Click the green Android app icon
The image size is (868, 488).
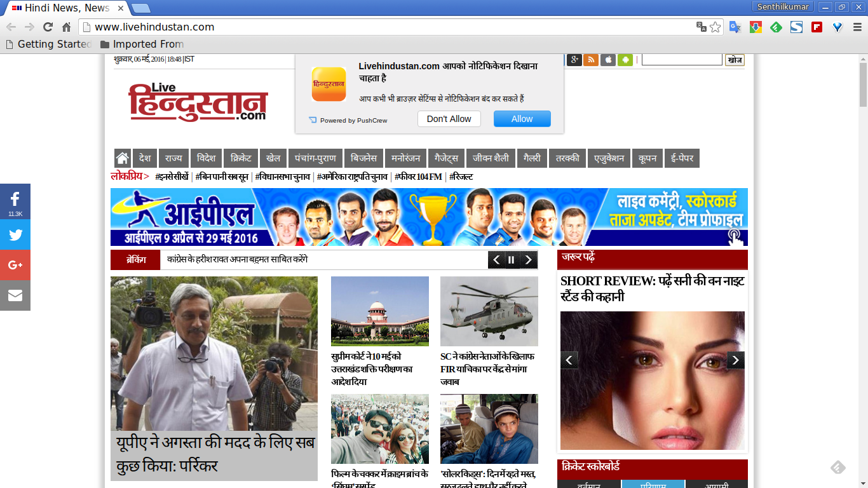[625, 60]
